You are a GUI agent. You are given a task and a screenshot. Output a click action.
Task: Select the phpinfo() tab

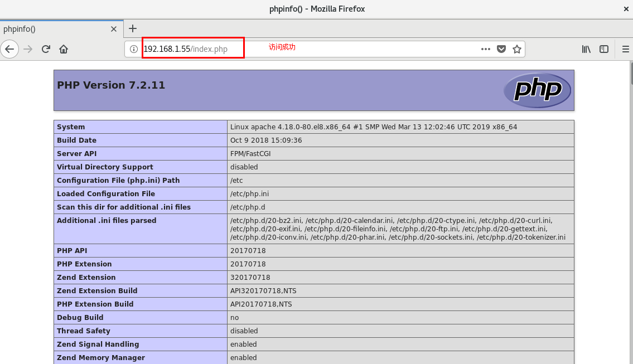pos(61,29)
